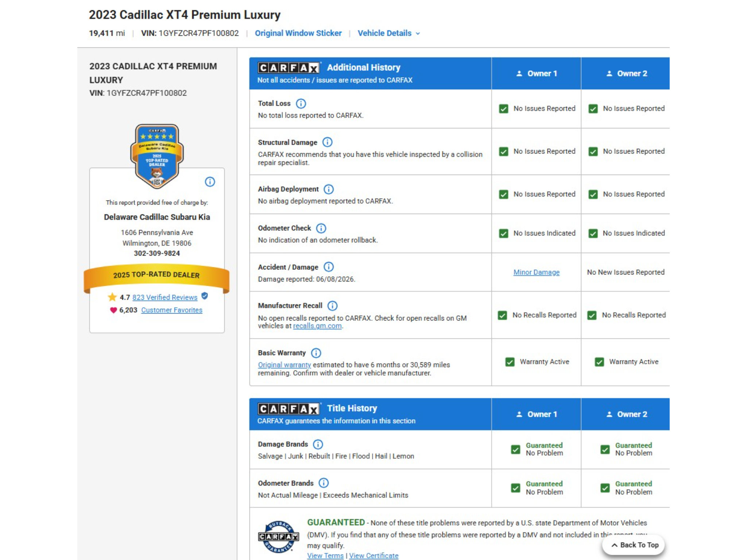Open the 823 Verified Reviews link

click(165, 297)
